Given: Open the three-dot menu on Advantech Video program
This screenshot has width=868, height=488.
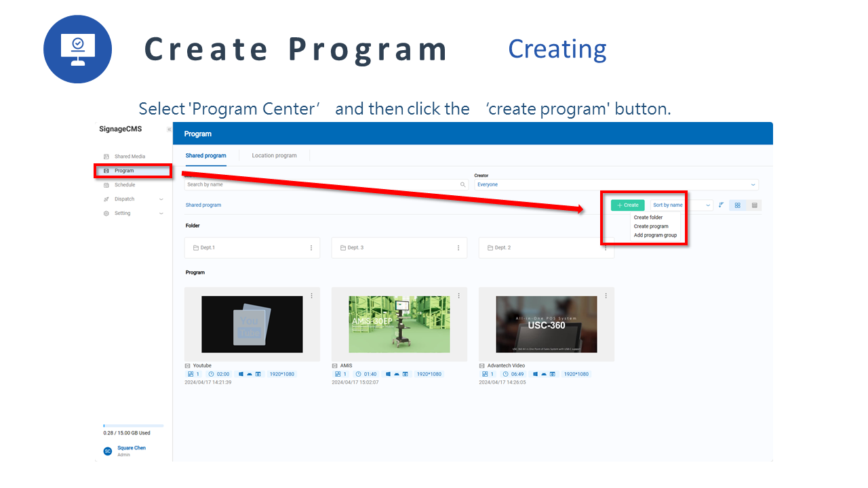Looking at the screenshot, I should coord(606,296).
